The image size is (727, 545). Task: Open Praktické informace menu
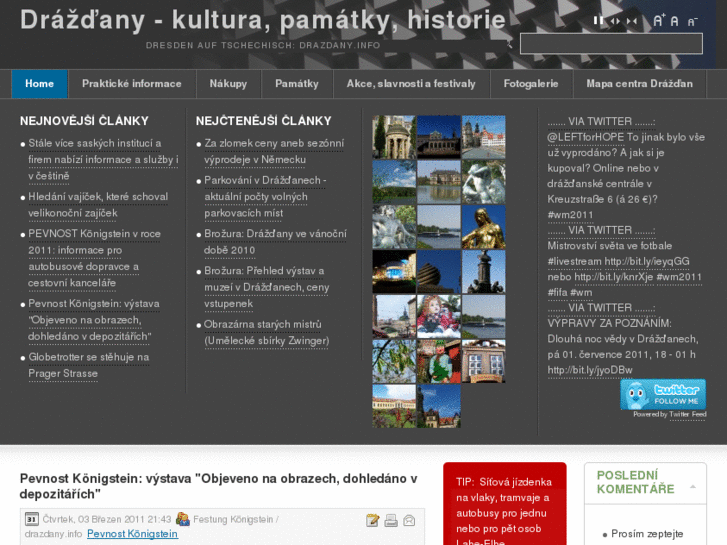(132, 84)
